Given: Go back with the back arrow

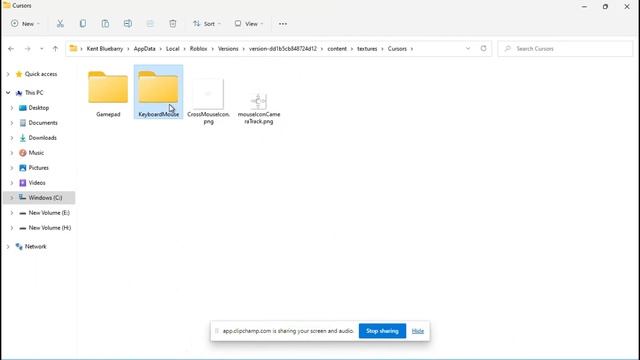Looking at the screenshot, I should click(x=11, y=49).
